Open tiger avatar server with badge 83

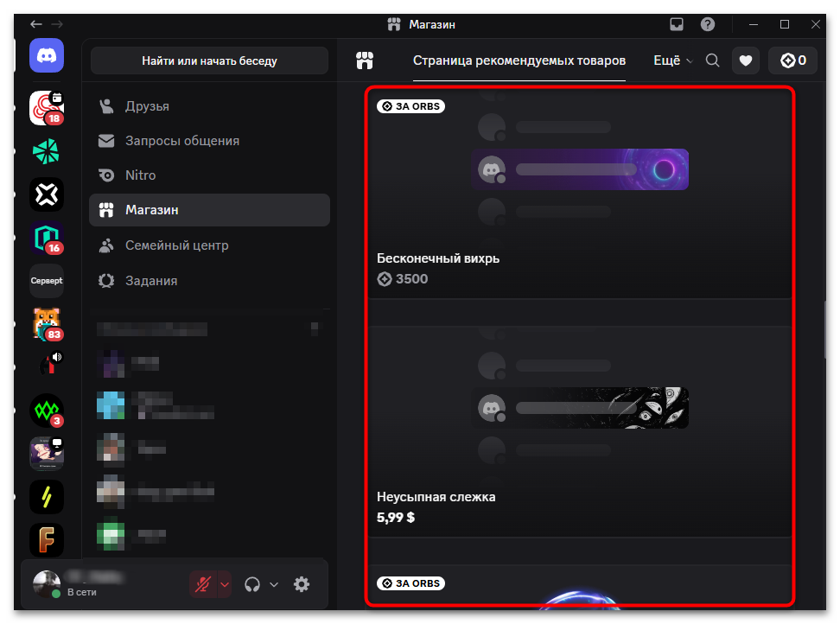[47, 324]
